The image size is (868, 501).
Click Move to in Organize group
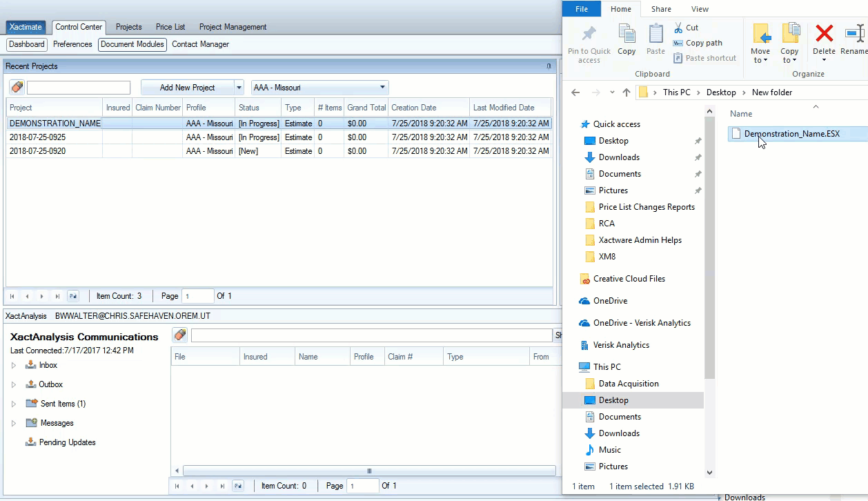tap(760, 43)
